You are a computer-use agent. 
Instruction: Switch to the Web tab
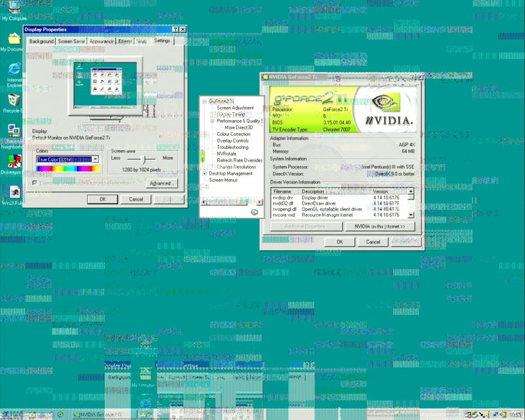(x=142, y=41)
